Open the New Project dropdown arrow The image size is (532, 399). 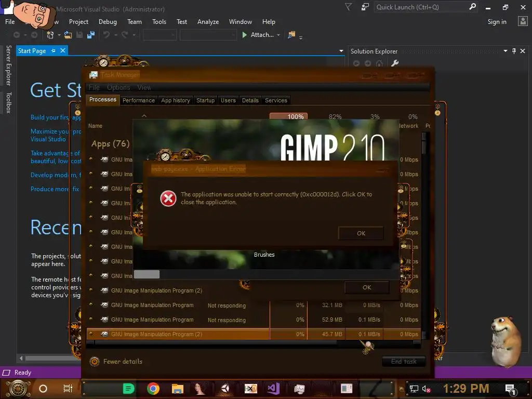click(x=59, y=35)
